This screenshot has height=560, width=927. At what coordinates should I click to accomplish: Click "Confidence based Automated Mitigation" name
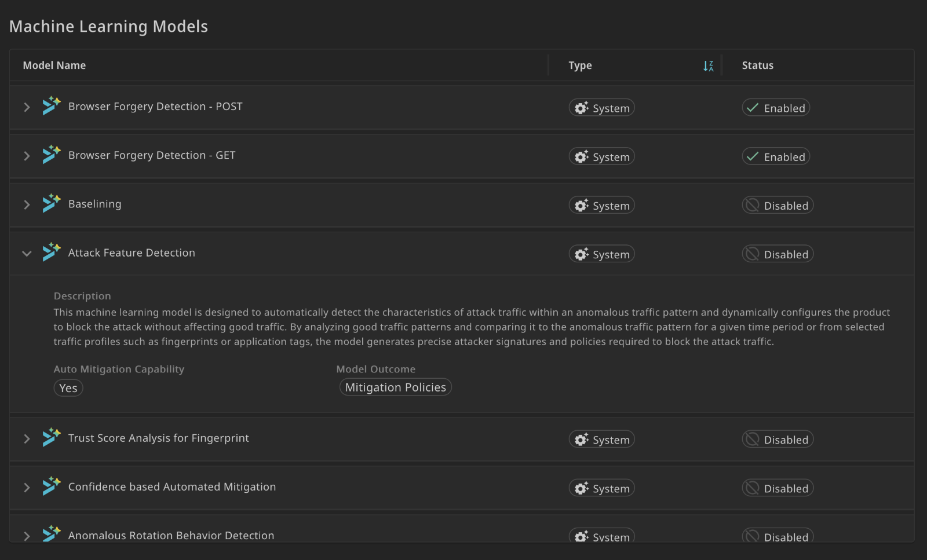coord(172,486)
